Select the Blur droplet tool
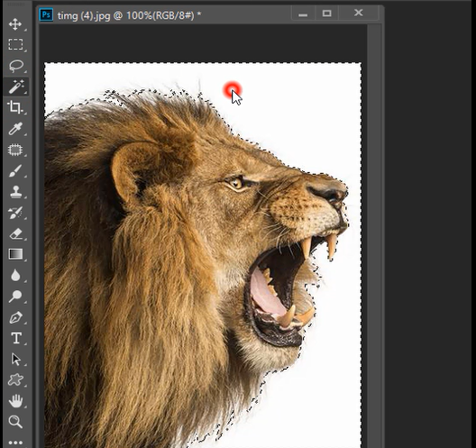This screenshot has height=448, width=476. click(15, 275)
